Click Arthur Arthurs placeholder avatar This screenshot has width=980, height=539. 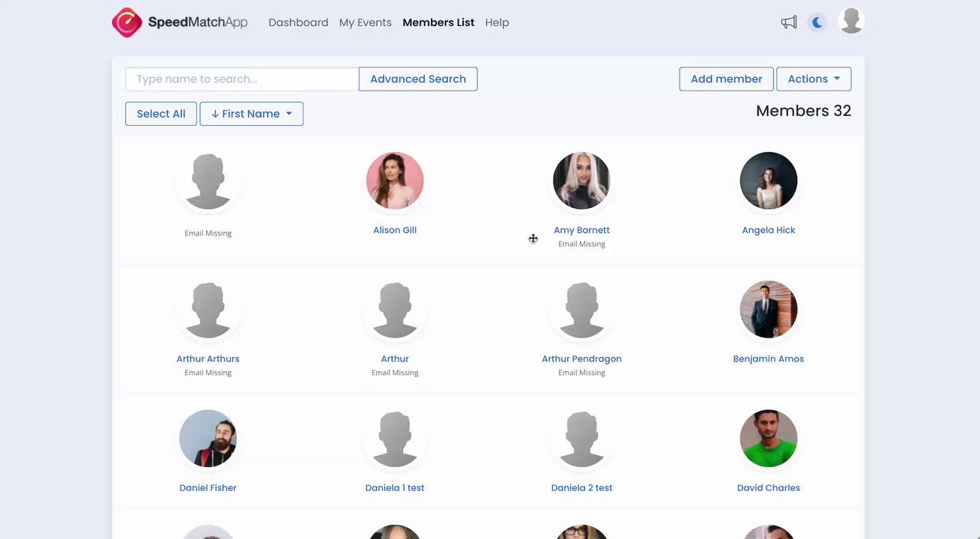pyautogui.click(x=208, y=309)
